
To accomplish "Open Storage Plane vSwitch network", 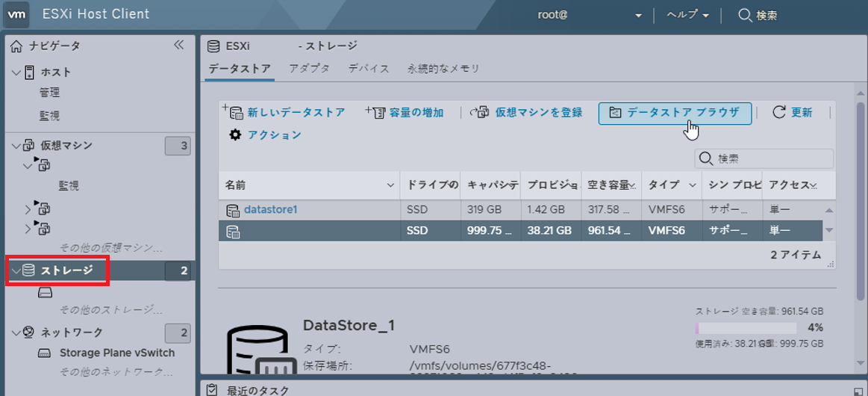I will click(117, 353).
